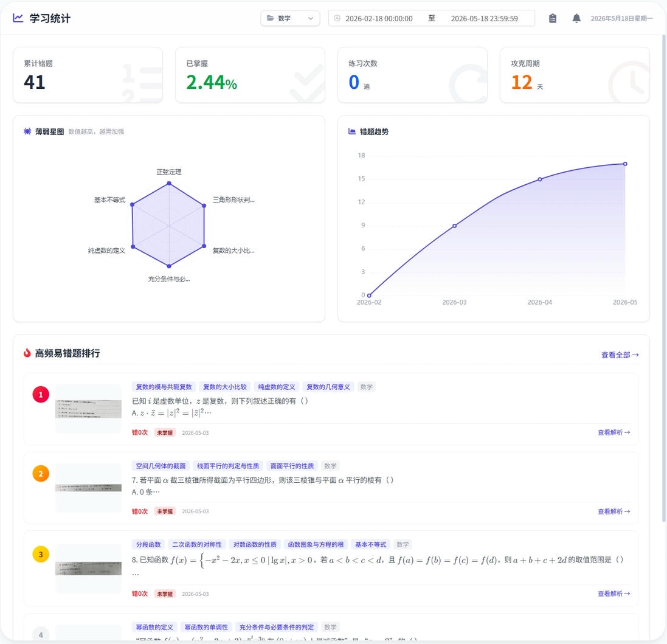The width and height of the screenshot is (667, 644).
Task: Open the thumbnail image of question 3
Action: point(89,568)
